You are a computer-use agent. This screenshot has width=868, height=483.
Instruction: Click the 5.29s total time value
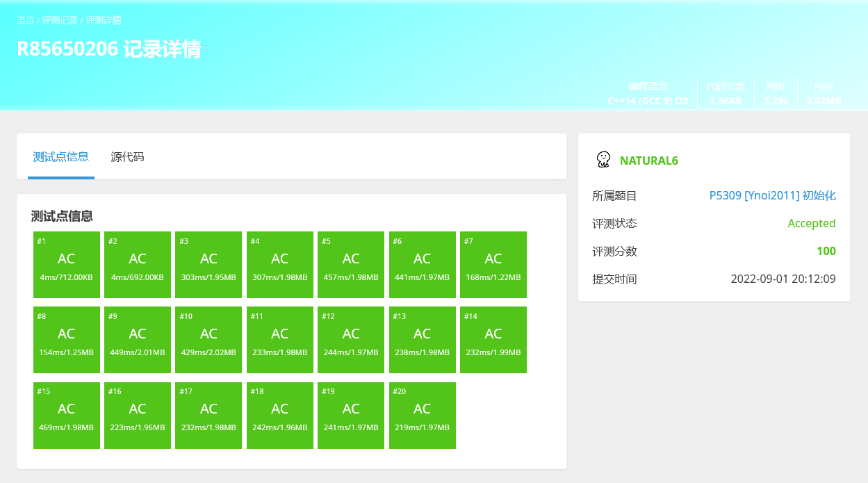pos(776,101)
